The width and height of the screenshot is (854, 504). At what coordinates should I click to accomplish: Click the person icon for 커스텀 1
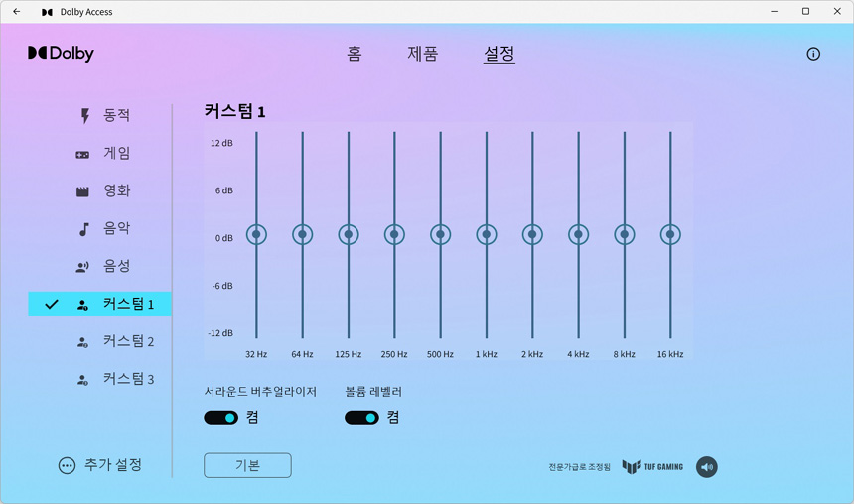pos(82,305)
